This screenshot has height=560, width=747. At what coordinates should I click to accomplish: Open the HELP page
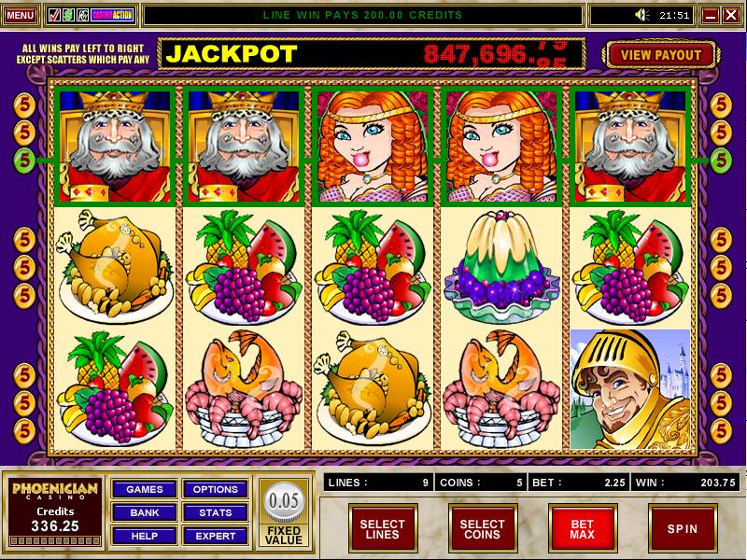(145, 536)
